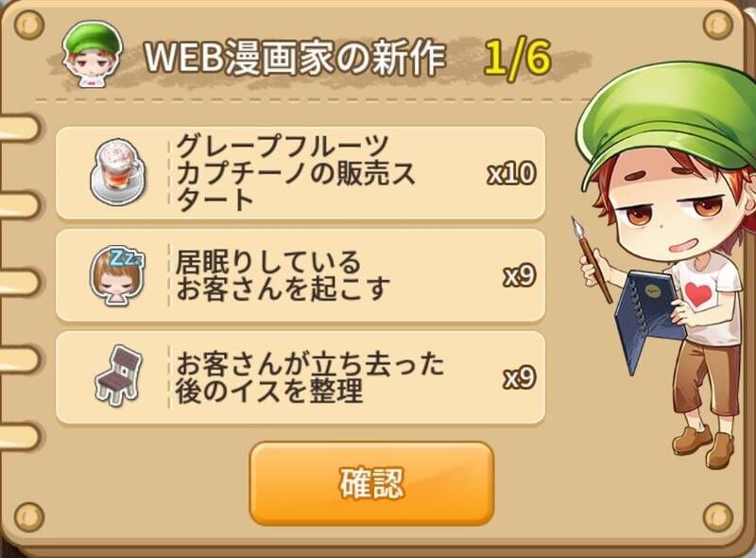Click the WEB漫画家の新作 title text

click(295, 59)
